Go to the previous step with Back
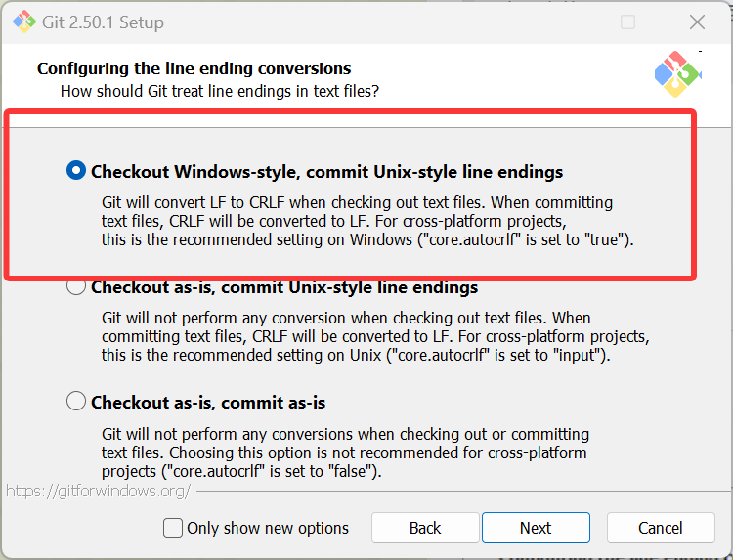The height and width of the screenshot is (560, 733). coord(425,528)
